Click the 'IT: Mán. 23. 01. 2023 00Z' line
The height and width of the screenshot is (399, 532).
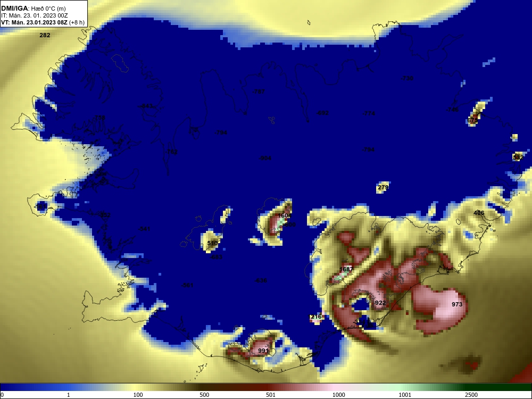(x=34, y=15)
